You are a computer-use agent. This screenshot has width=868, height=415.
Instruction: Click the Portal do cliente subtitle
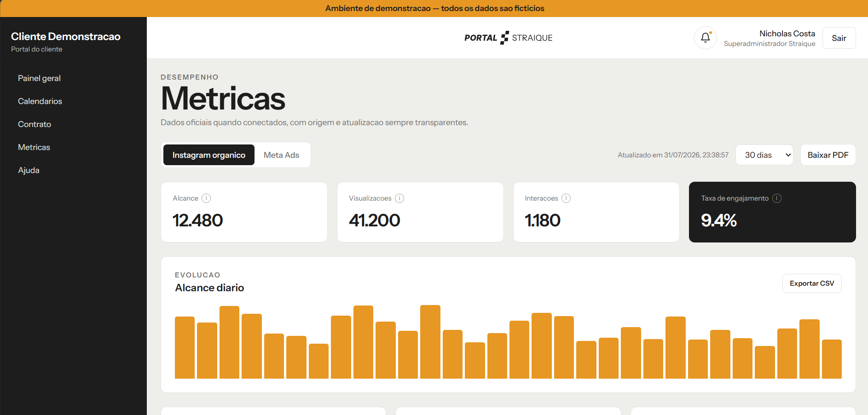coord(37,49)
